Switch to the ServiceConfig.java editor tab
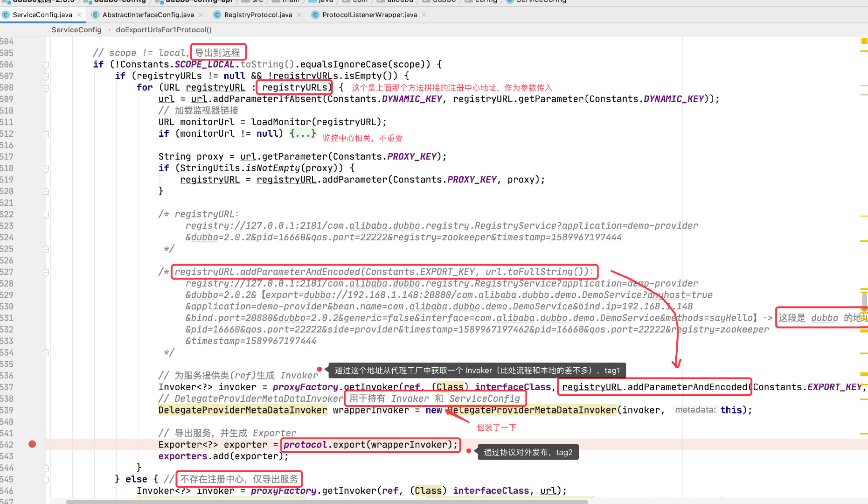The width and height of the screenshot is (868, 504). click(42, 15)
